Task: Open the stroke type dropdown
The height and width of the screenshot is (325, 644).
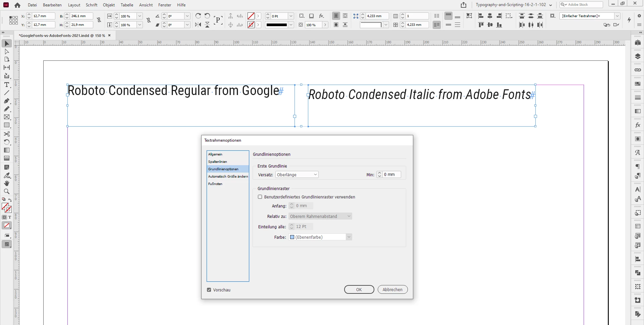Action: tap(291, 25)
